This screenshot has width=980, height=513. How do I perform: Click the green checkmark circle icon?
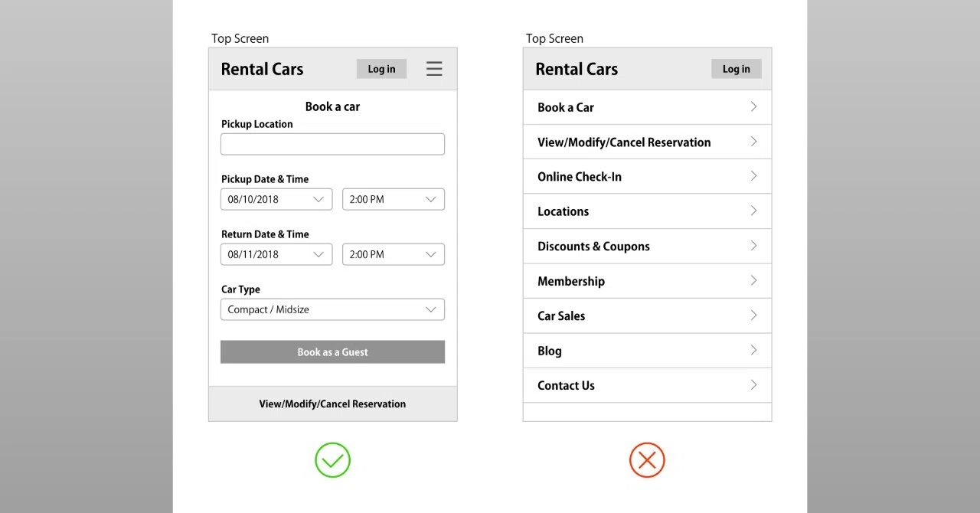click(332, 460)
